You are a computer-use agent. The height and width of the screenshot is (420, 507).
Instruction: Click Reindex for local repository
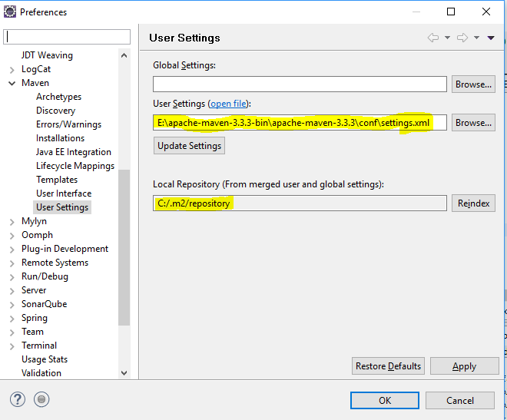[x=473, y=203]
